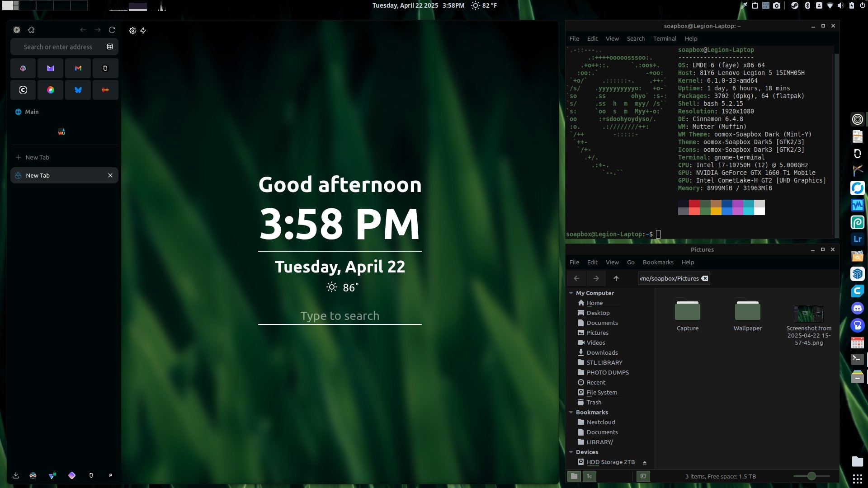Open the Proton Mail pinned shortcut
This screenshot has height=488, width=868.
click(x=51, y=68)
